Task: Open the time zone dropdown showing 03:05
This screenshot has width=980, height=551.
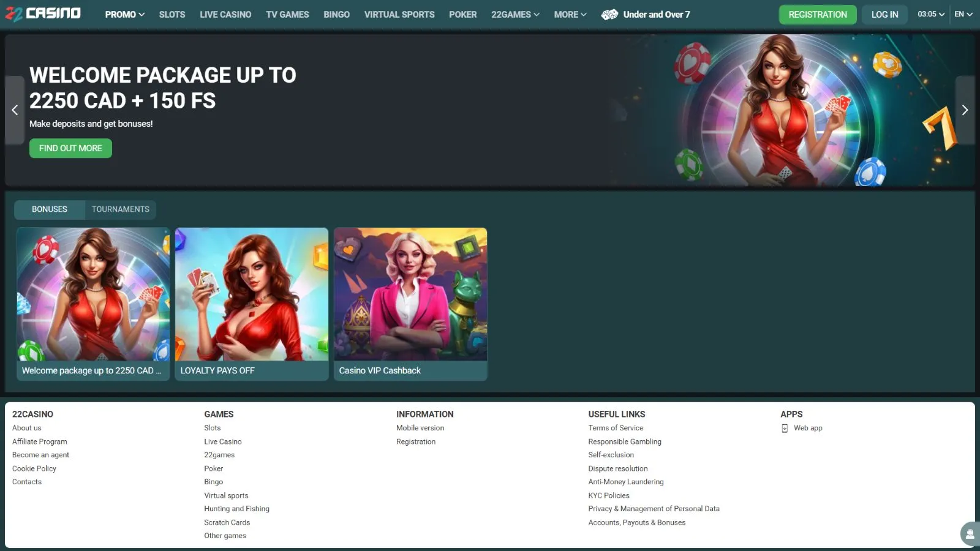Action: point(930,14)
